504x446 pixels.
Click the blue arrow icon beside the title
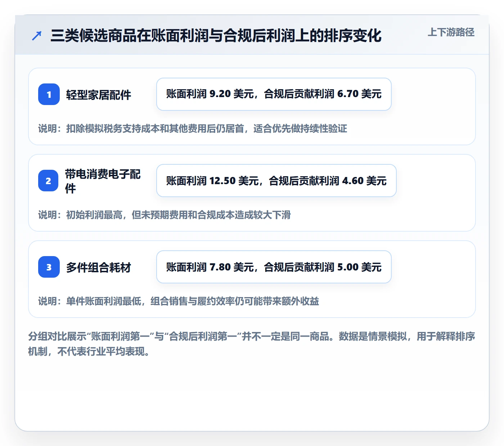(37, 36)
